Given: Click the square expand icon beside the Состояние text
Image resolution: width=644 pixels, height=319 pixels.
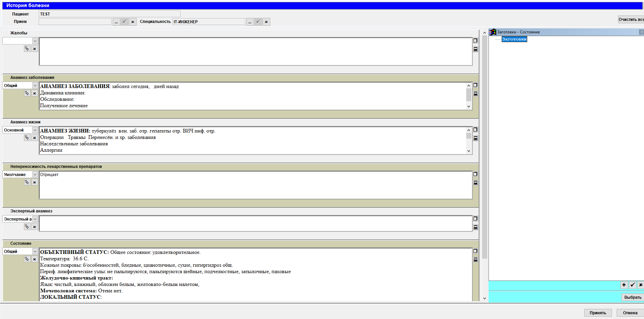Looking at the screenshot, I should (475, 251).
